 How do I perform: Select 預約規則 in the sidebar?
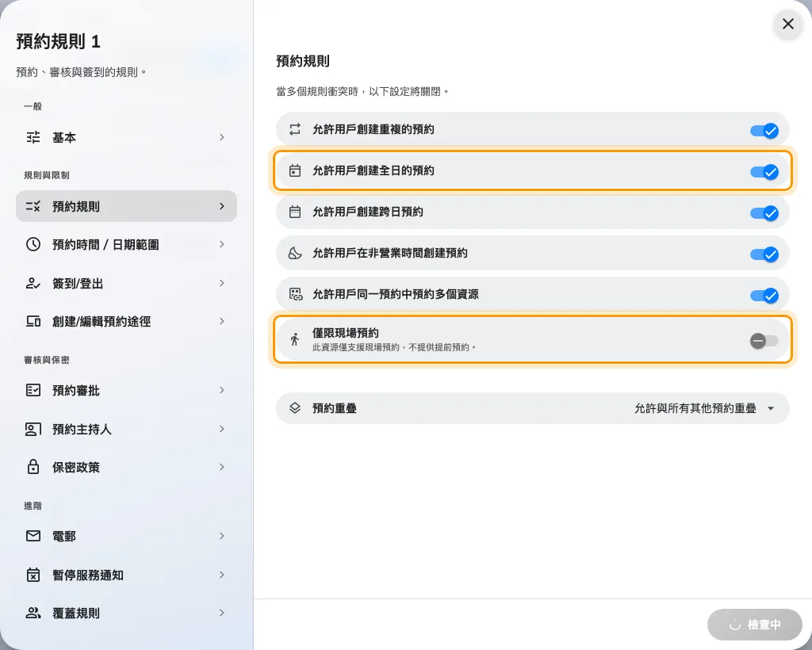coord(126,206)
